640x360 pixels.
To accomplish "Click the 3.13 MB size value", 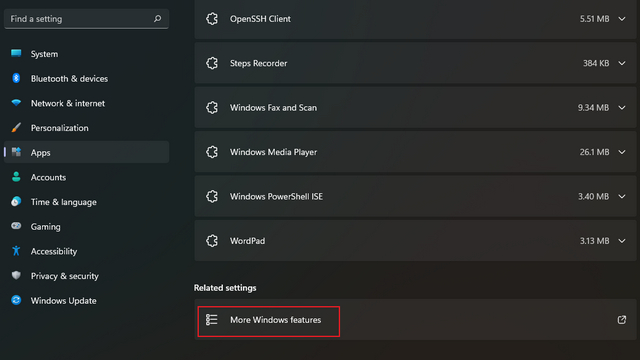I will point(594,241).
